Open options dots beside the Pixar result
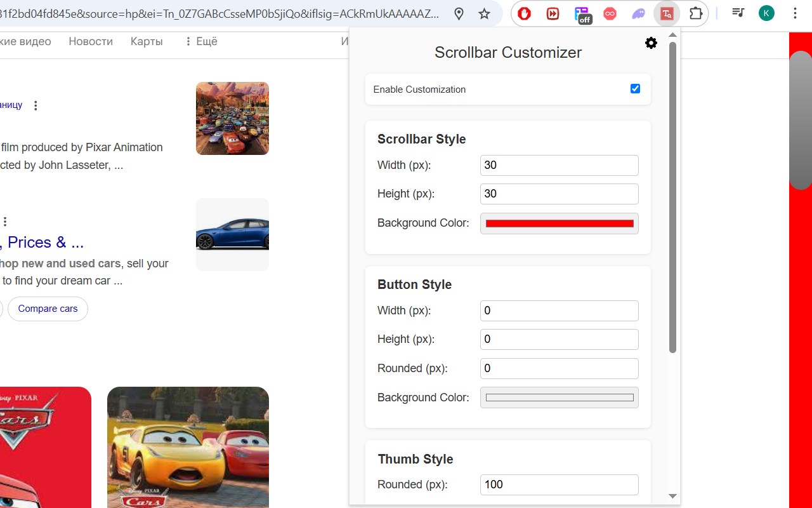The width and height of the screenshot is (812, 508). coord(36,105)
